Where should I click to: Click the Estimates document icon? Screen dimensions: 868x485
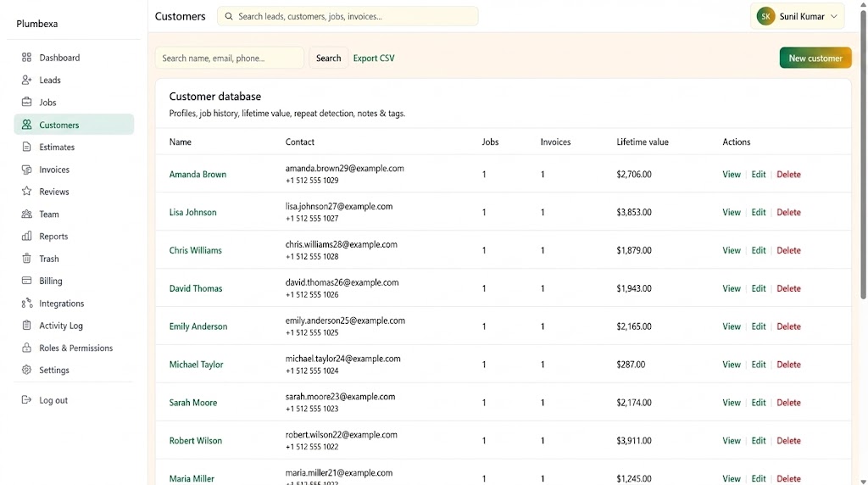pos(26,147)
